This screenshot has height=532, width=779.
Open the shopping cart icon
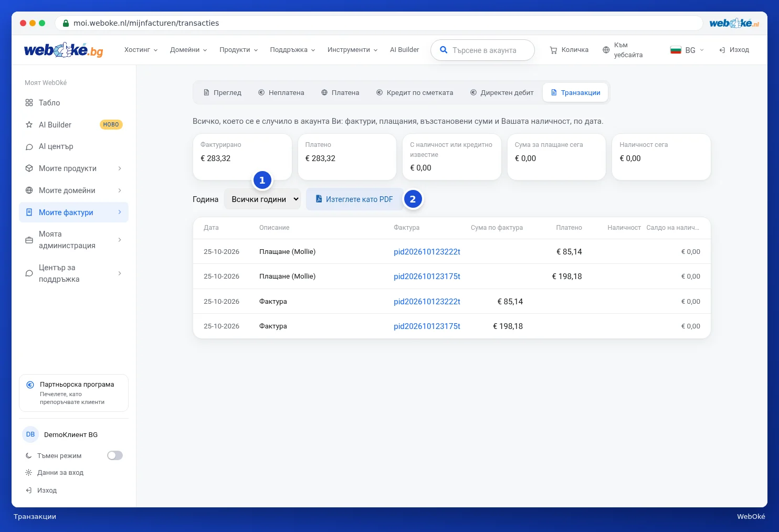click(553, 50)
